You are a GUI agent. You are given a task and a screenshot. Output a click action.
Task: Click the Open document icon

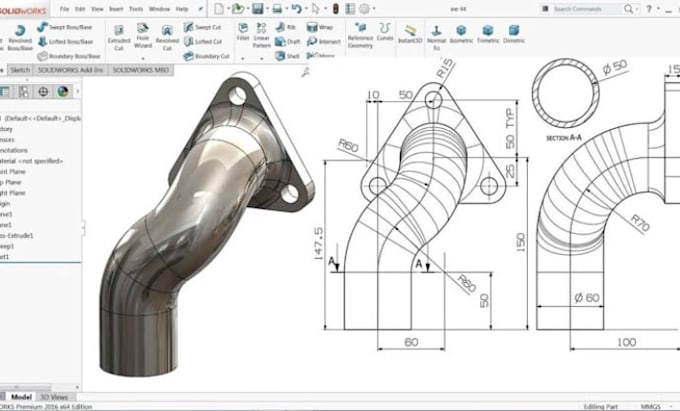coord(237,9)
